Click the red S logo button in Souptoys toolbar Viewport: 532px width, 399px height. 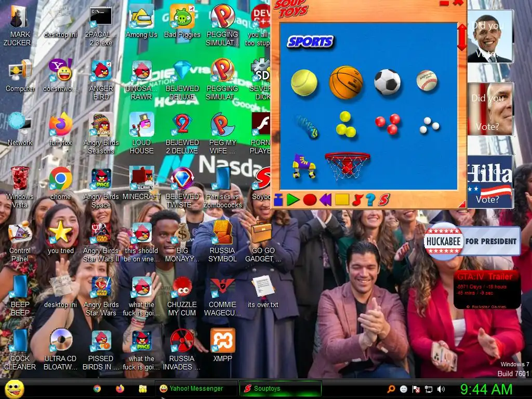tap(384, 200)
